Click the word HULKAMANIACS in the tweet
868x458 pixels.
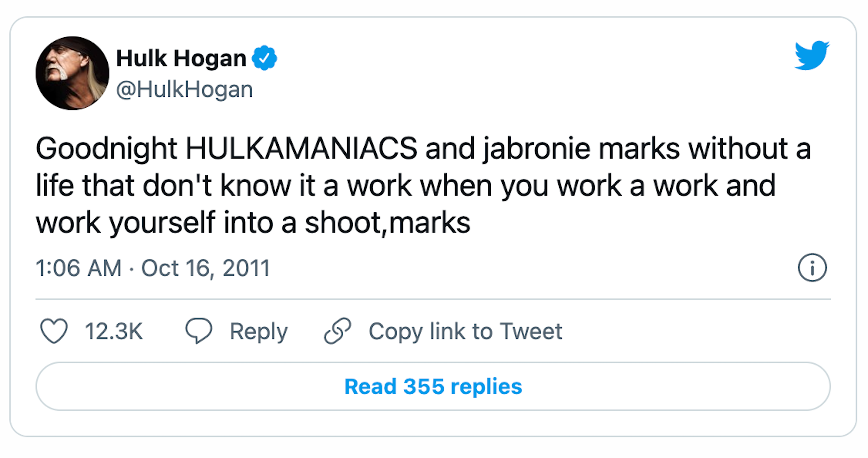[x=301, y=149]
